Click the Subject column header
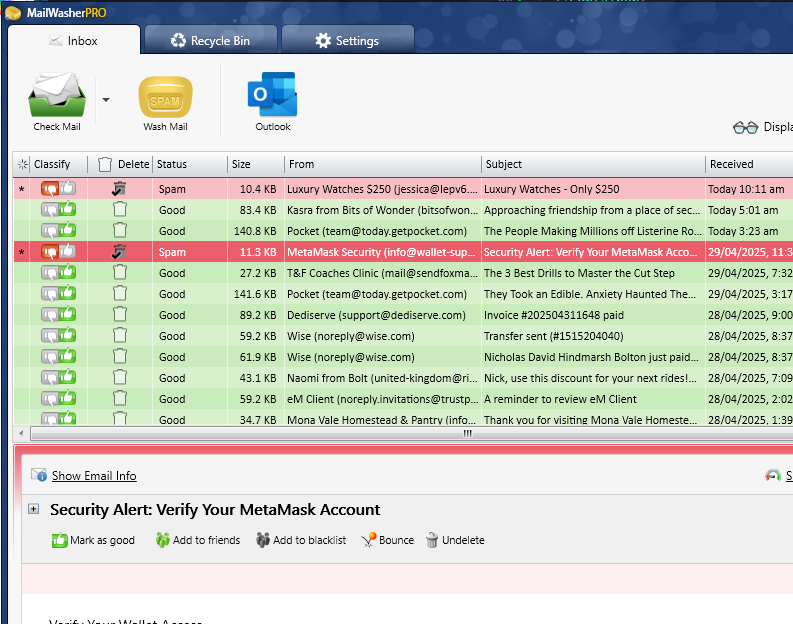793x624 pixels. pyautogui.click(x=590, y=164)
